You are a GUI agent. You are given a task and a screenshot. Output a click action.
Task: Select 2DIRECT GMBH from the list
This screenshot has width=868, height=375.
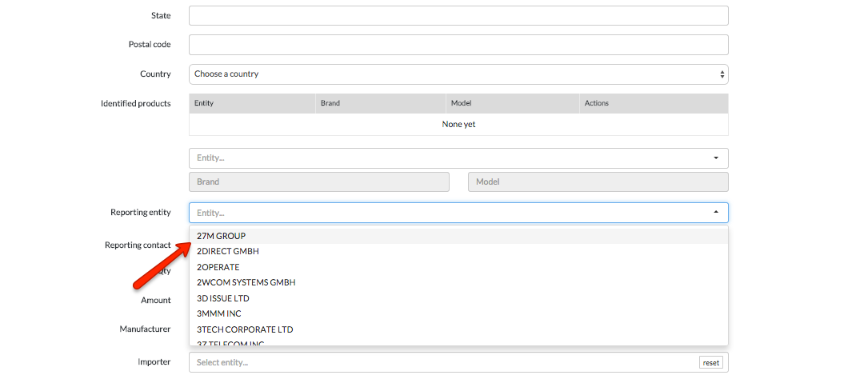click(x=228, y=252)
